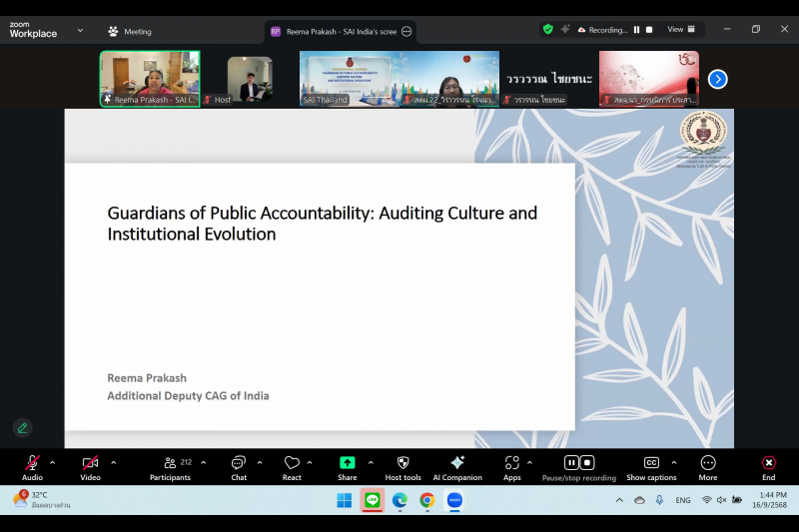This screenshot has height=532, width=799.
Task: Pause or stop the recording
Action: click(578, 463)
